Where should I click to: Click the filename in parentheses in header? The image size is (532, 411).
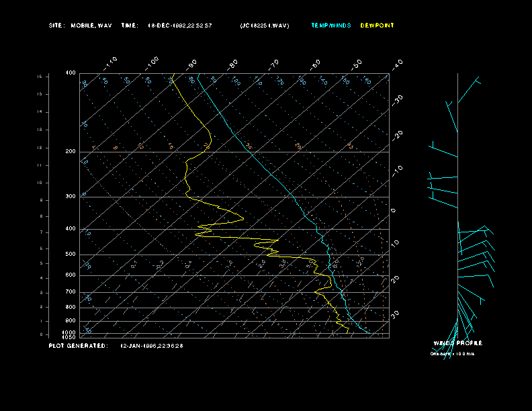[264, 26]
